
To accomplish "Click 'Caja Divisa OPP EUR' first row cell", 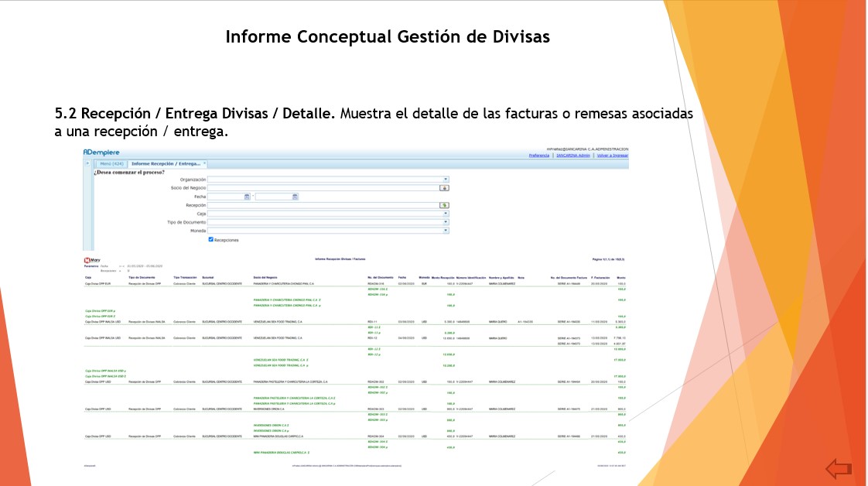I will pos(98,283).
